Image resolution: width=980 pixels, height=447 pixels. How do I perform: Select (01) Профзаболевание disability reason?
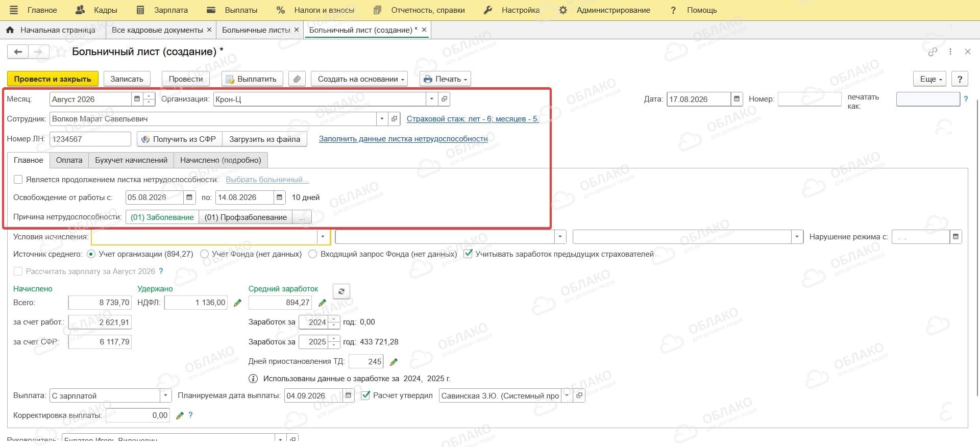coord(246,217)
